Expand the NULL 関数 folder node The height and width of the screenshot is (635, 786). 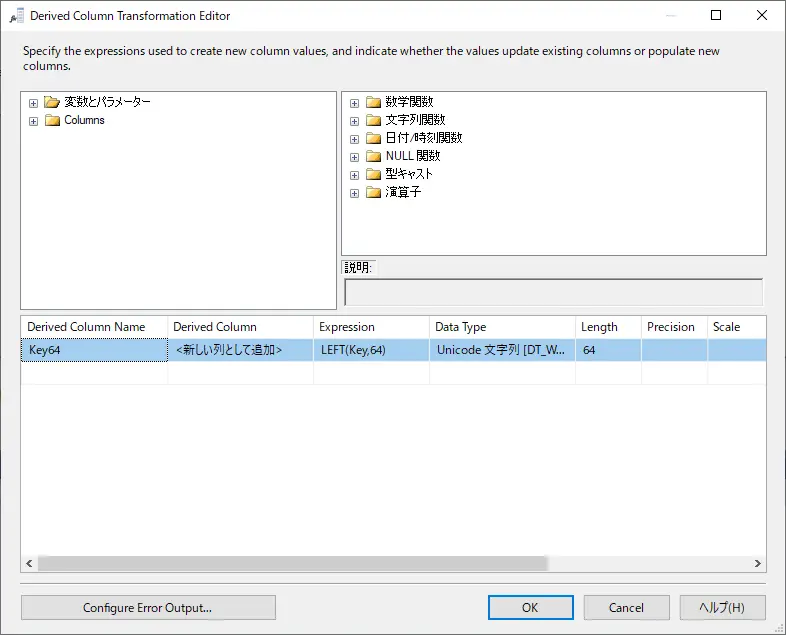click(354, 157)
